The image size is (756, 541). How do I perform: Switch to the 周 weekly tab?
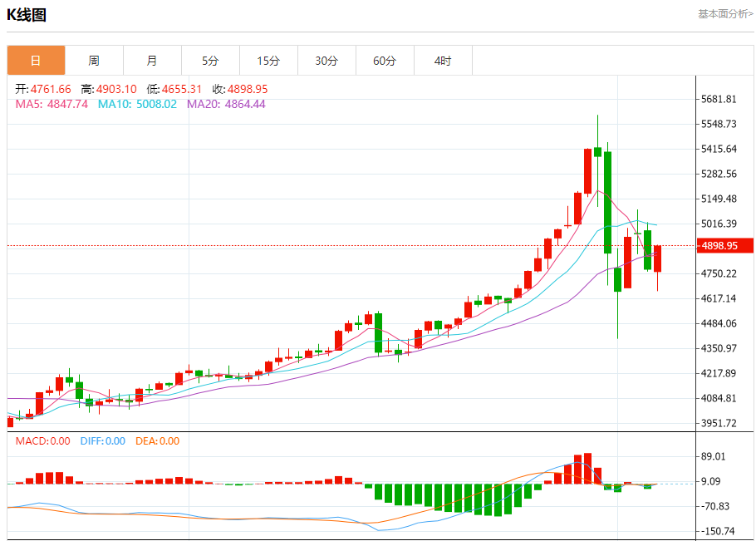click(x=94, y=61)
